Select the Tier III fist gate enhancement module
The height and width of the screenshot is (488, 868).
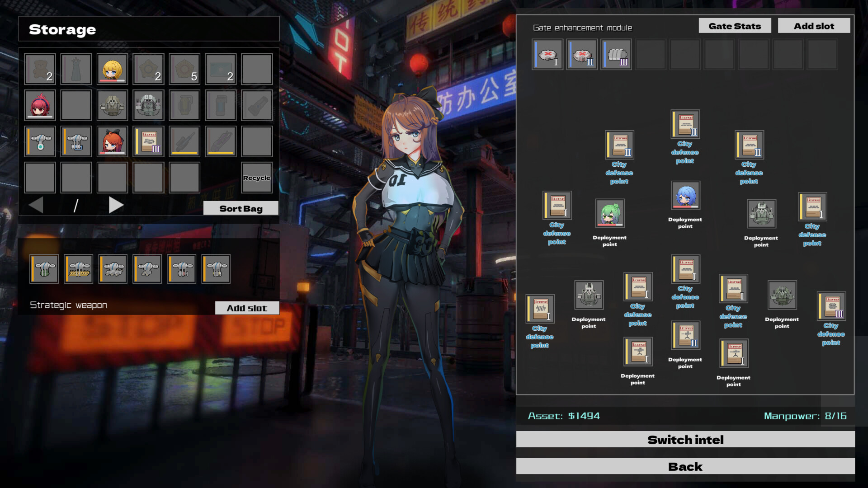coord(616,54)
